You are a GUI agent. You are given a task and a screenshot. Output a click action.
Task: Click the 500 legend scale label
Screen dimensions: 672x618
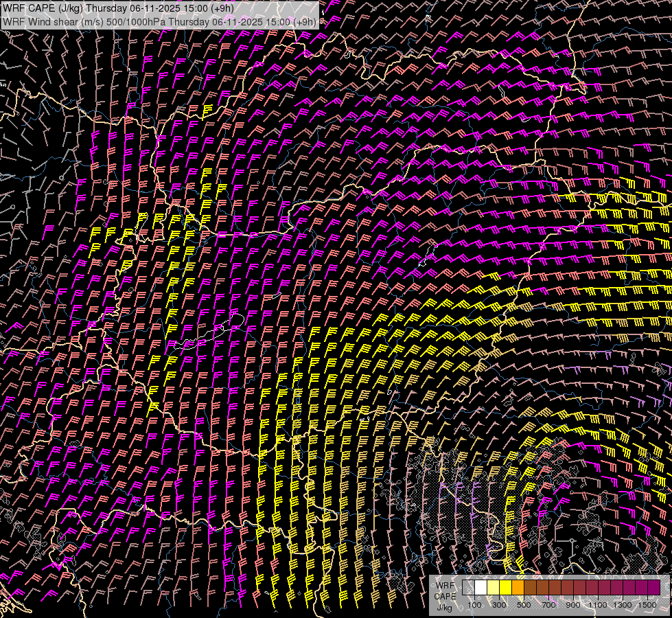click(524, 604)
